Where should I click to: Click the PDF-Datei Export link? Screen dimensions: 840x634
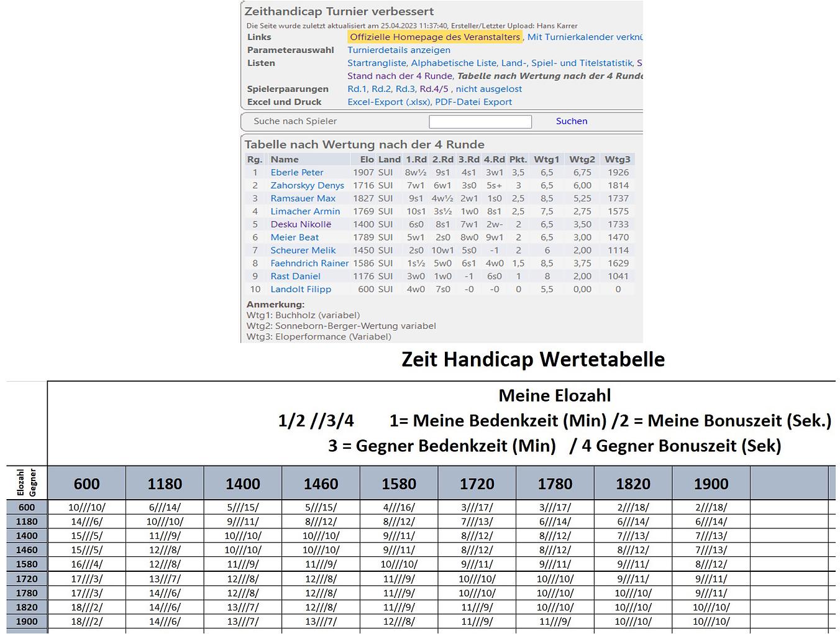coord(473,103)
